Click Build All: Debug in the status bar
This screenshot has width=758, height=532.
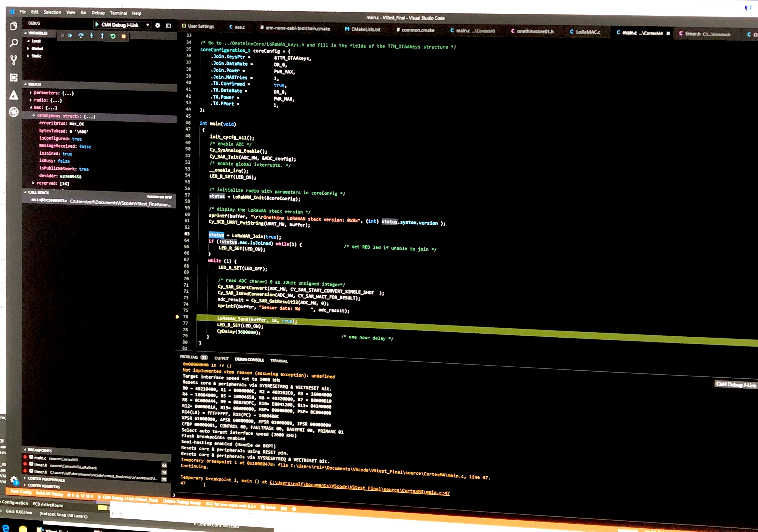pos(50,494)
